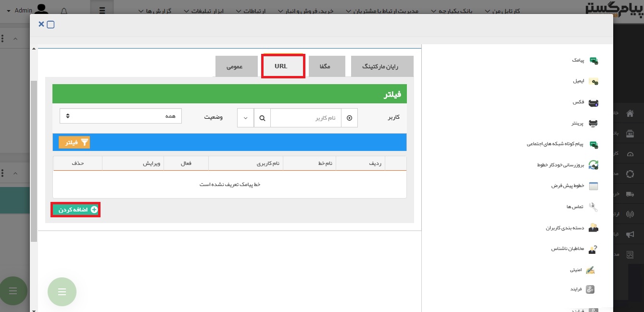The width and height of the screenshot is (644, 312).
Task: Toggle the radio button beside نام کاربر
Action: (349, 118)
